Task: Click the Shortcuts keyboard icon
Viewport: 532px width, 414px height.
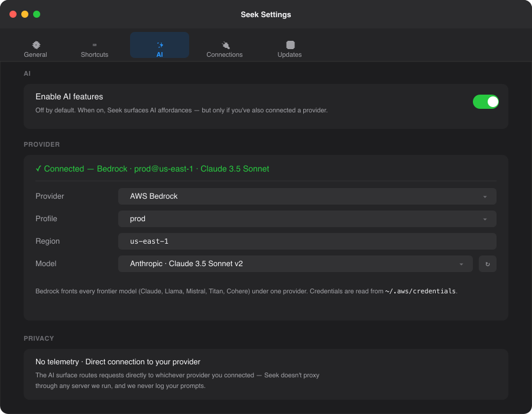Action: [x=95, y=45]
